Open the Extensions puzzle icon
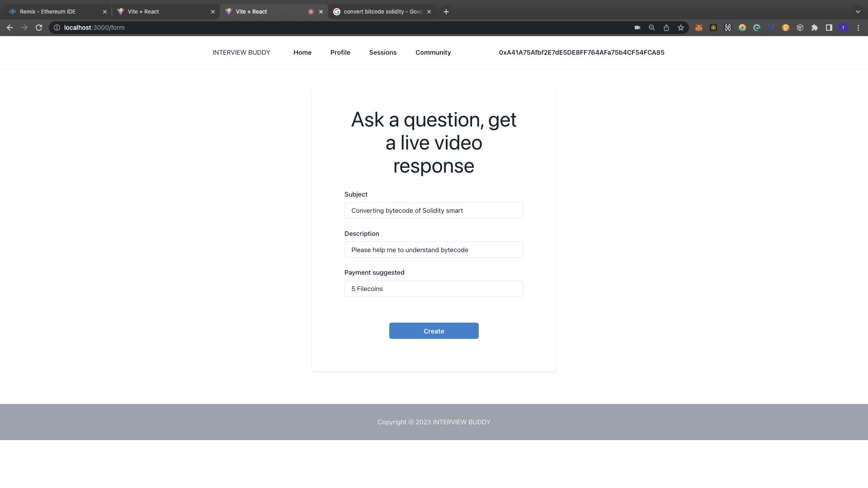The width and height of the screenshot is (868, 488). [x=815, y=28]
